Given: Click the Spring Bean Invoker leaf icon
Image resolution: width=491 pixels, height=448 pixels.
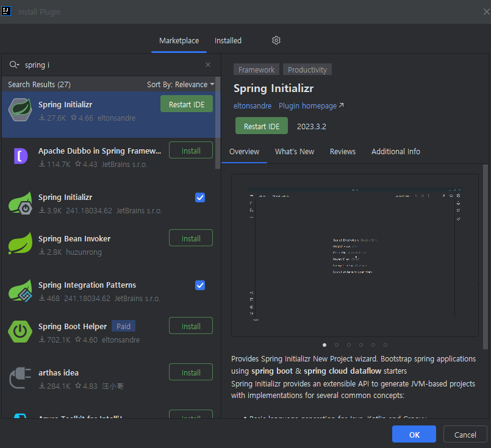Looking at the screenshot, I should 20,243.
